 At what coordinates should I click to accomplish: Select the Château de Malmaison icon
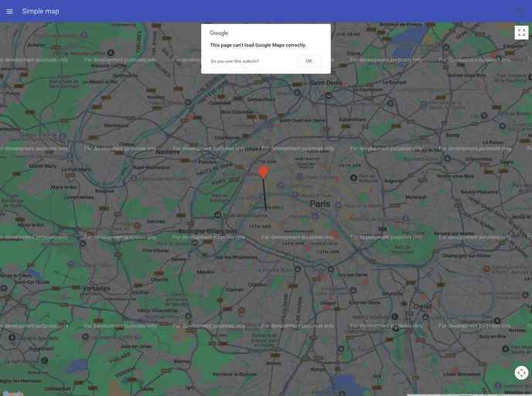[134, 179]
